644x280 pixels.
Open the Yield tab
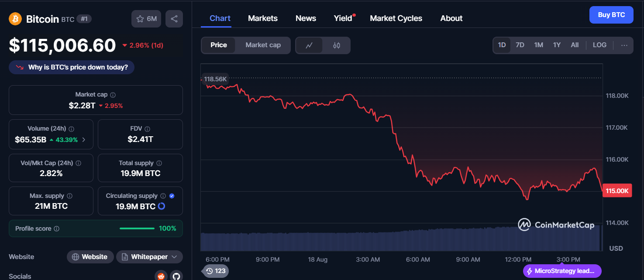pos(343,18)
